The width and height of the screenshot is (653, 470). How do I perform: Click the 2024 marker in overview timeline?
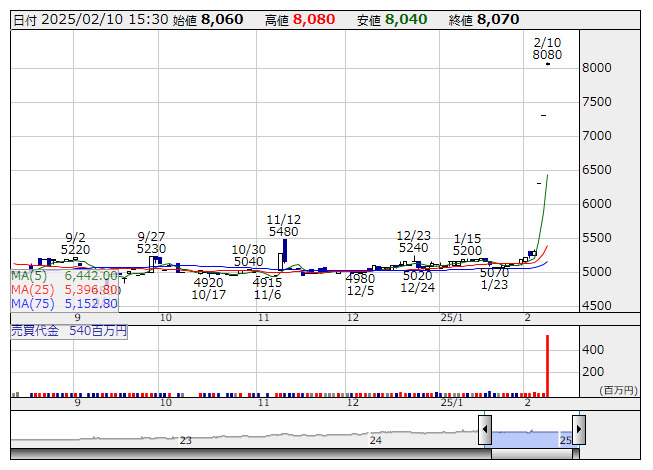click(x=376, y=440)
